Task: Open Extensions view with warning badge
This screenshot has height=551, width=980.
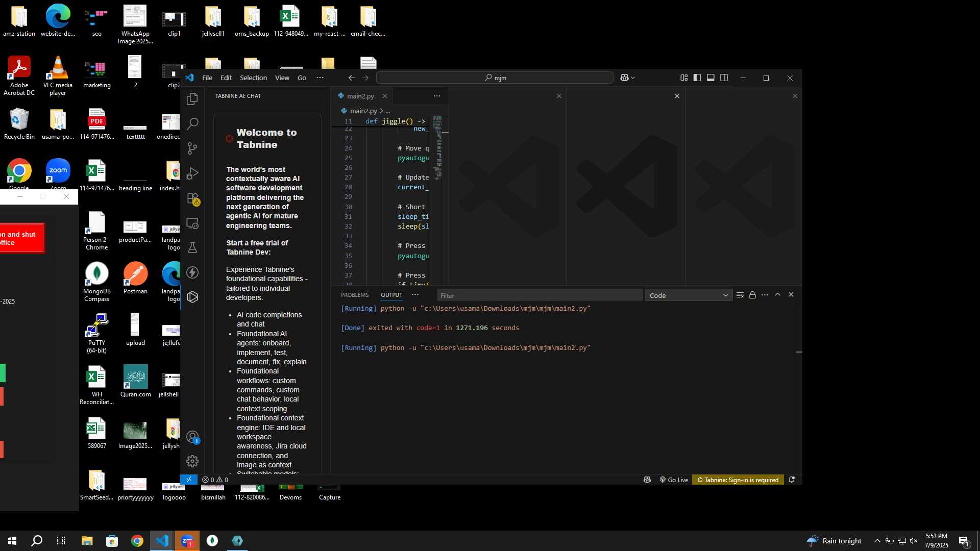Action: [193, 198]
